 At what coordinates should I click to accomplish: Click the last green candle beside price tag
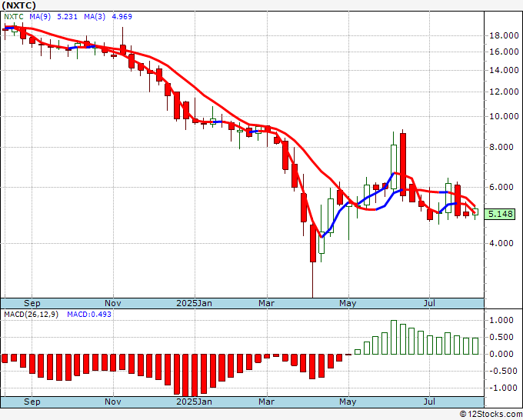(x=475, y=212)
